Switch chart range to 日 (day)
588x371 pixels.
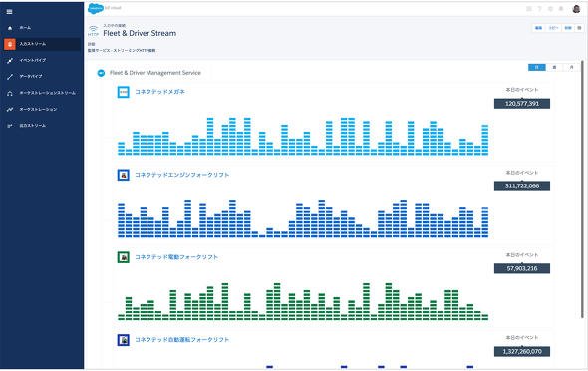click(537, 67)
